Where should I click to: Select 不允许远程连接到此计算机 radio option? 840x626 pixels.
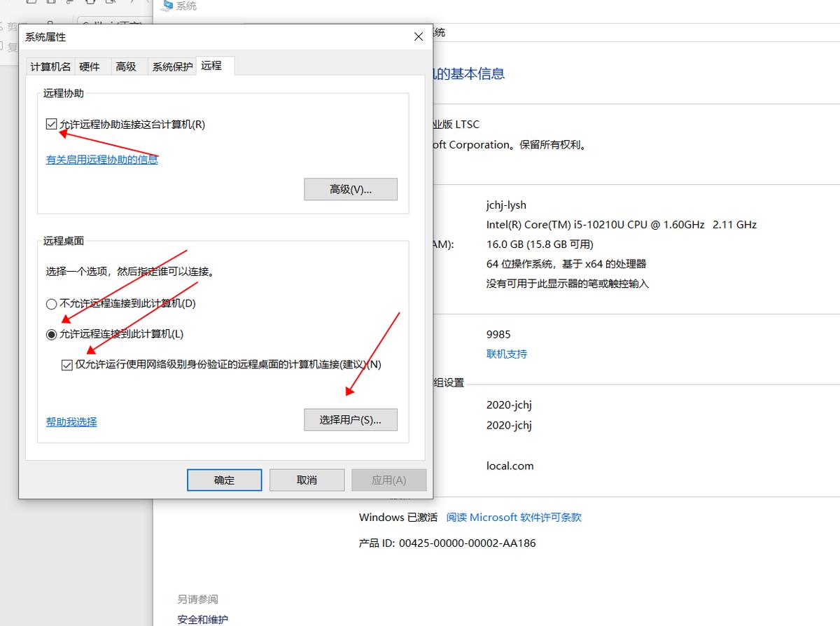click(51, 304)
